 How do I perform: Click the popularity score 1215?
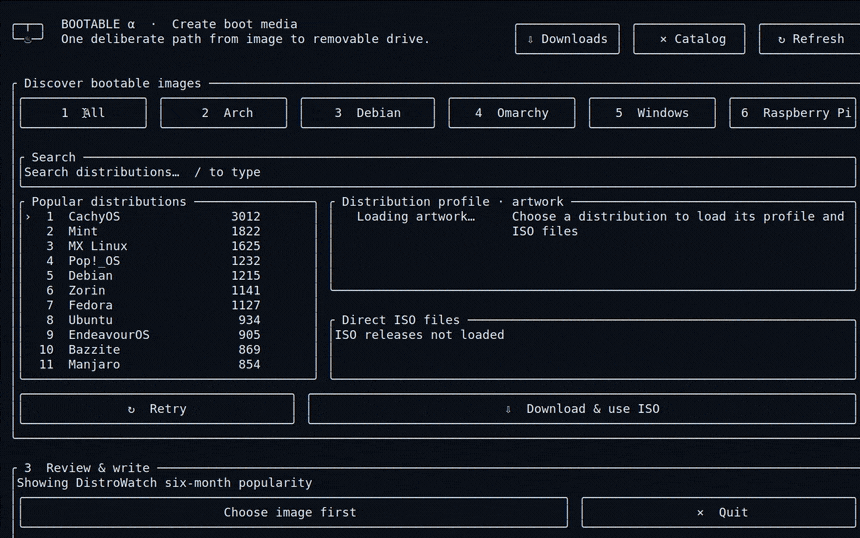click(246, 276)
